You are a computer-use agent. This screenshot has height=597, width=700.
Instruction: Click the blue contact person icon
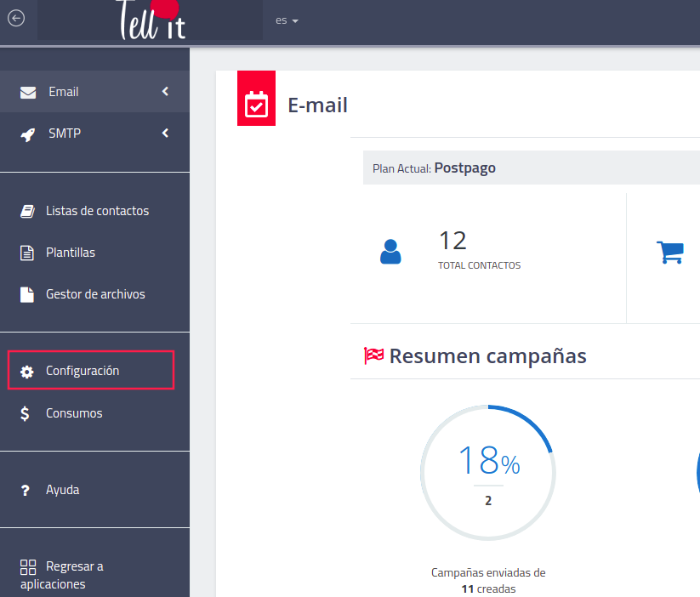(x=390, y=252)
